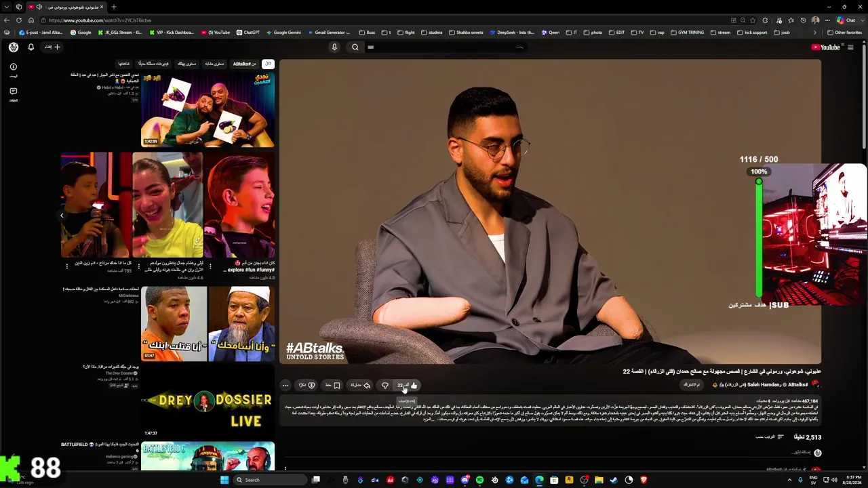Viewport: 868px width, 488px height.
Task: Open File Explorer from the taskbar
Action: (599, 480)
